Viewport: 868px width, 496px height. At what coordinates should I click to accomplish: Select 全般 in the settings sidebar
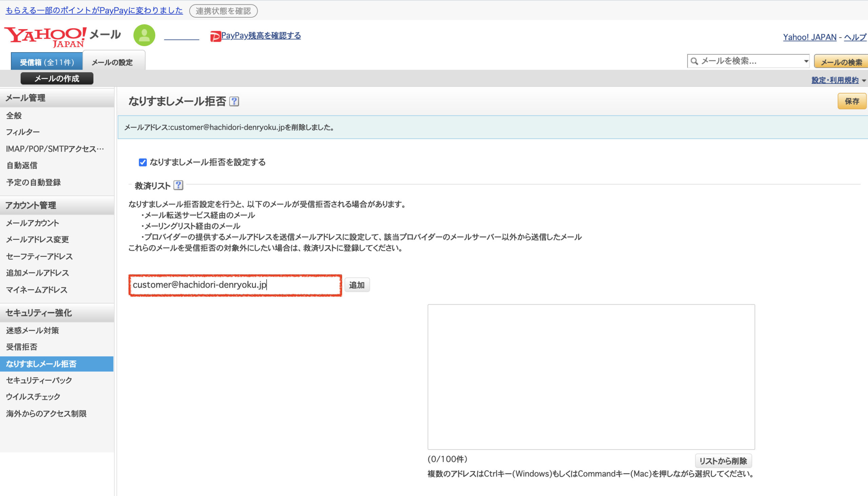pyautogui.click(x=14, y=116)
